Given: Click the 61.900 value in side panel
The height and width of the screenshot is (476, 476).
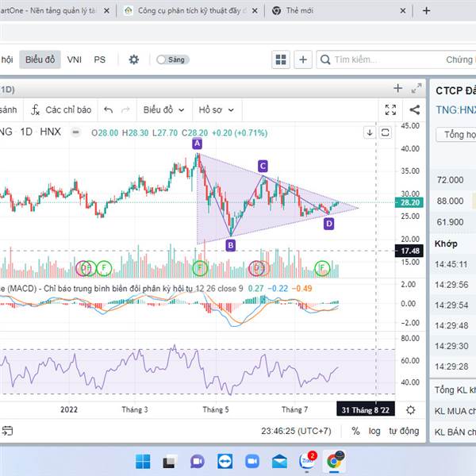Looking at the screenshot, I should tap(450, 222).
